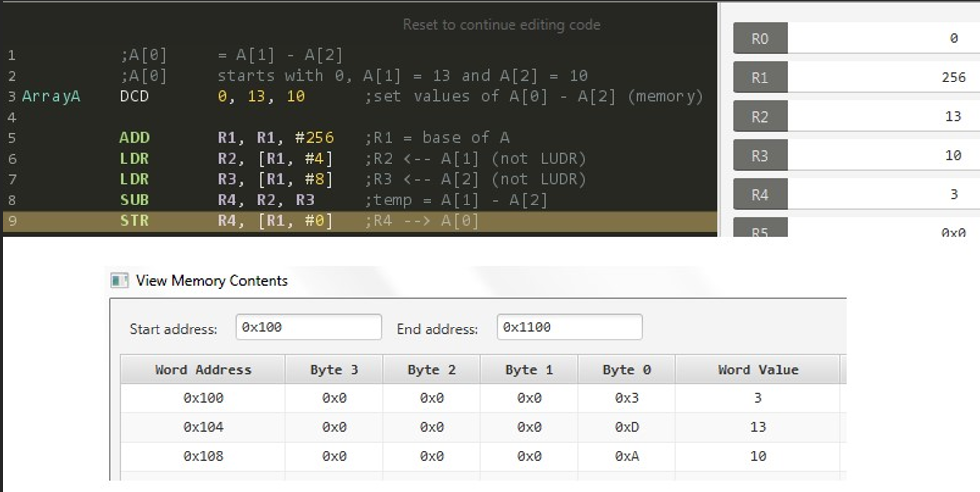This screenshot has height=492, width=980.
Task: Click the LDR instruction on line 6
Action: (x=134, y=158)
